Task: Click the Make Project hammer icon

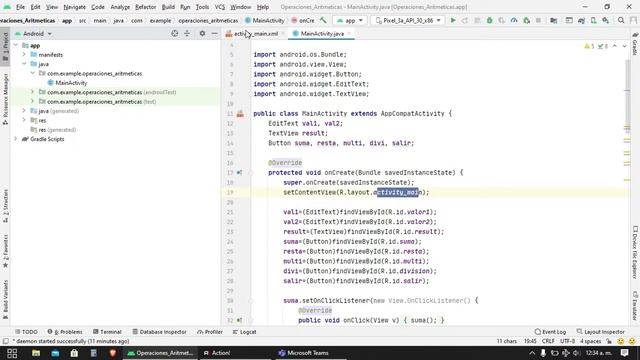Action: point(323,20)
